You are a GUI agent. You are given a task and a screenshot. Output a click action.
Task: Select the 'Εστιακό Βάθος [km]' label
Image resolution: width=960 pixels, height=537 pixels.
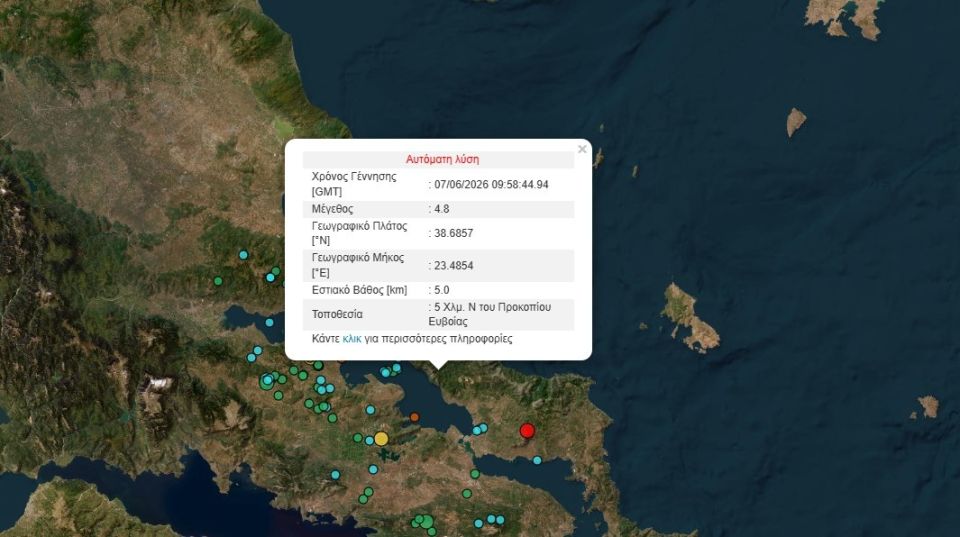[359, 290]
